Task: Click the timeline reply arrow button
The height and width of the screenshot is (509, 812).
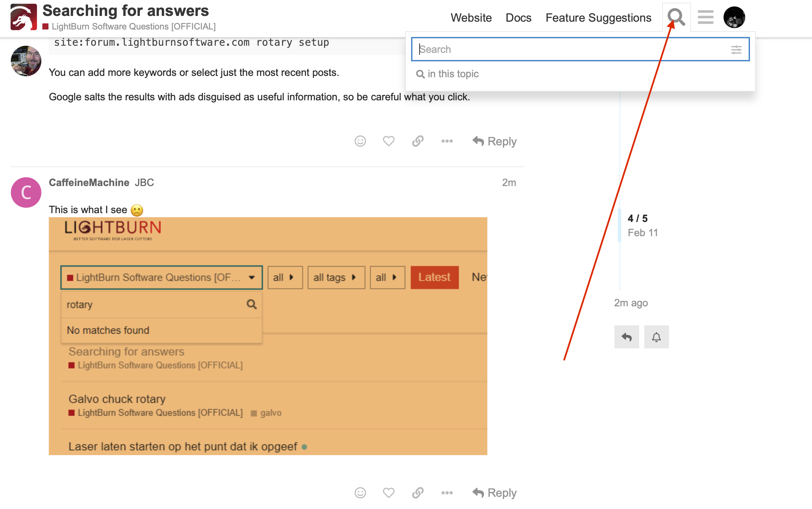Action: pyautogui.click(x=627, y=337)
